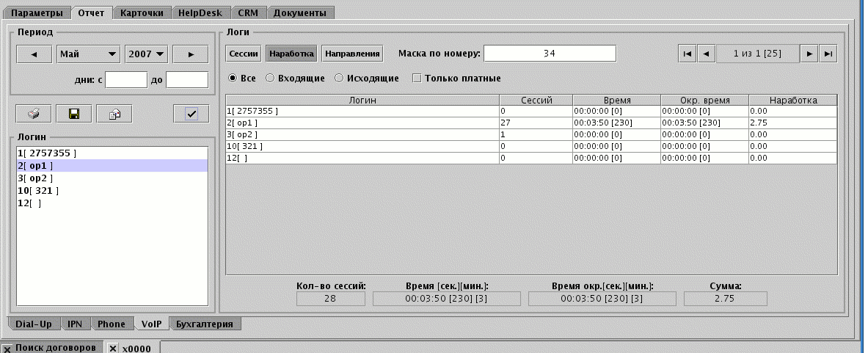Click the checkmark apply button
This screenshot has width=868, height=353.
click(x=192, y=114)
